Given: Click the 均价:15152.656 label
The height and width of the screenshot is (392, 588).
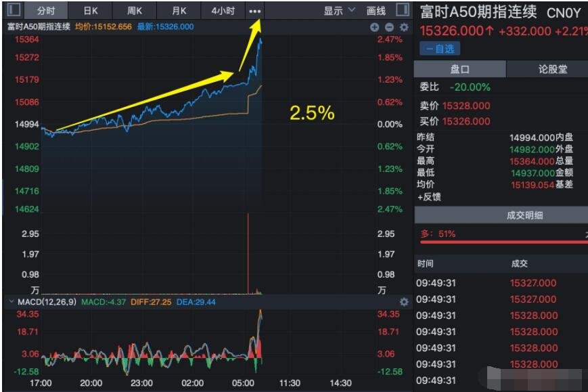Looking at the screenshot, I should (x=104, y=27).
